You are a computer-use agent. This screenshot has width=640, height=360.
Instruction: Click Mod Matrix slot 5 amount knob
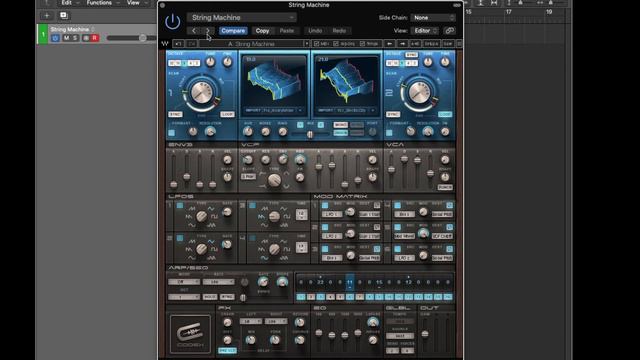click(423, 233)
